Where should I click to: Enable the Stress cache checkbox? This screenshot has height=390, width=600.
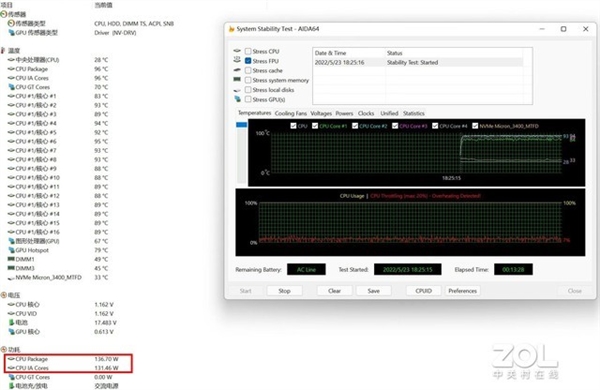tap(248, 70)
